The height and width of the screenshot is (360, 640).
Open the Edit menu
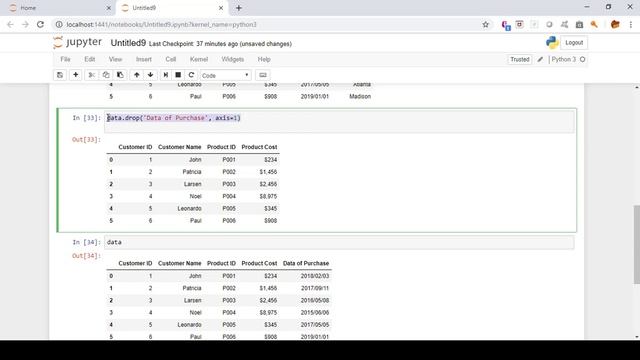[x=90, y=60]
